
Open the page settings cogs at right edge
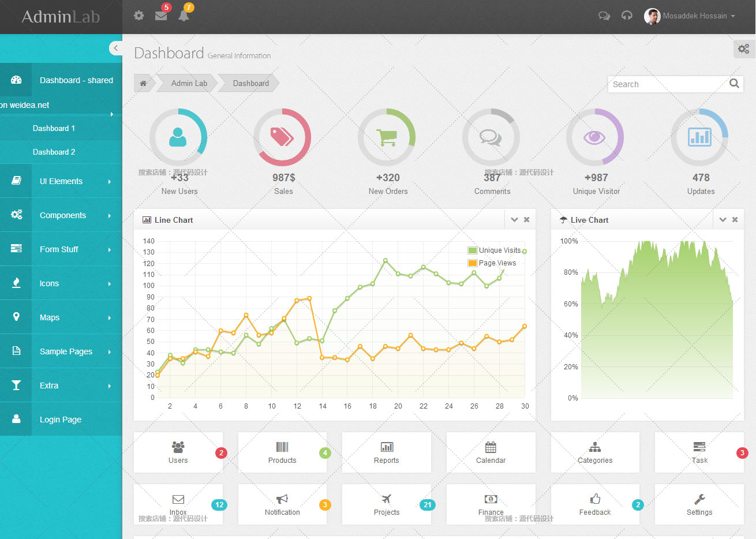(x=744, y=49)
